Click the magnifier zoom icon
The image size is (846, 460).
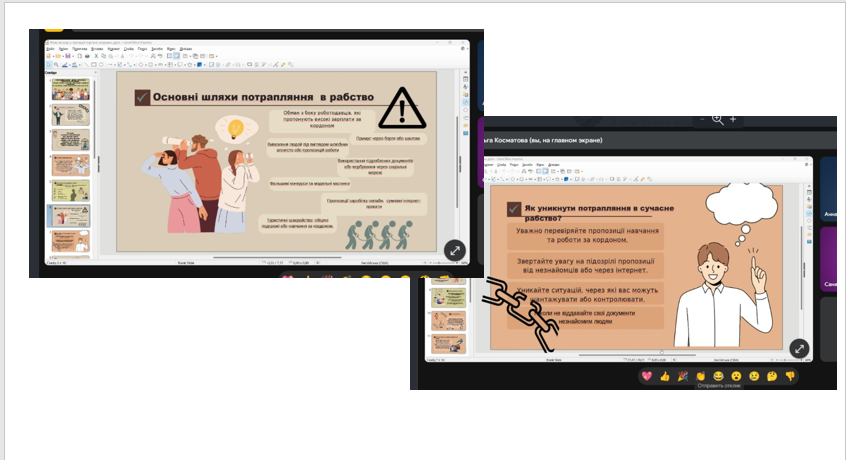[x=717, y=119]
